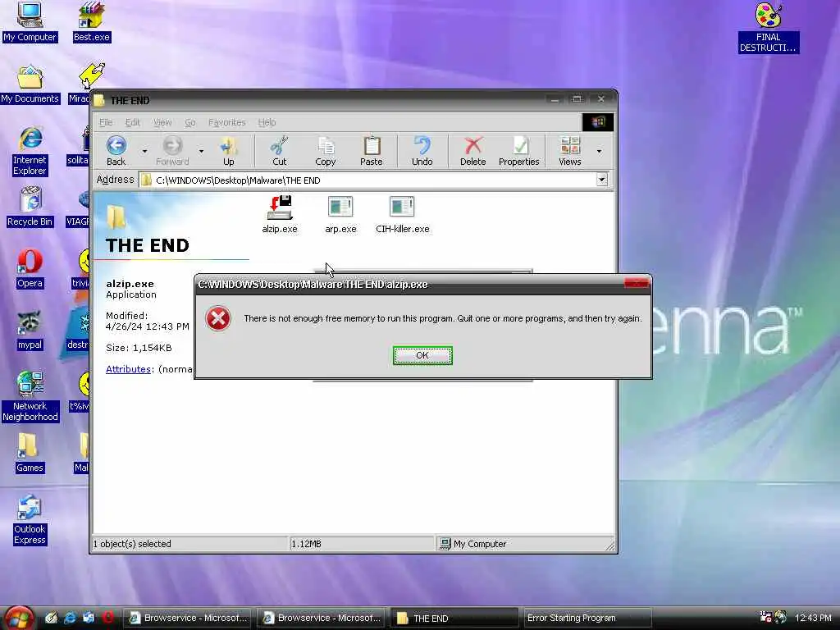This screenshot has height=630, width=840.
Task: Go Back in THE END folder window
Action: [x=116, y=151]
